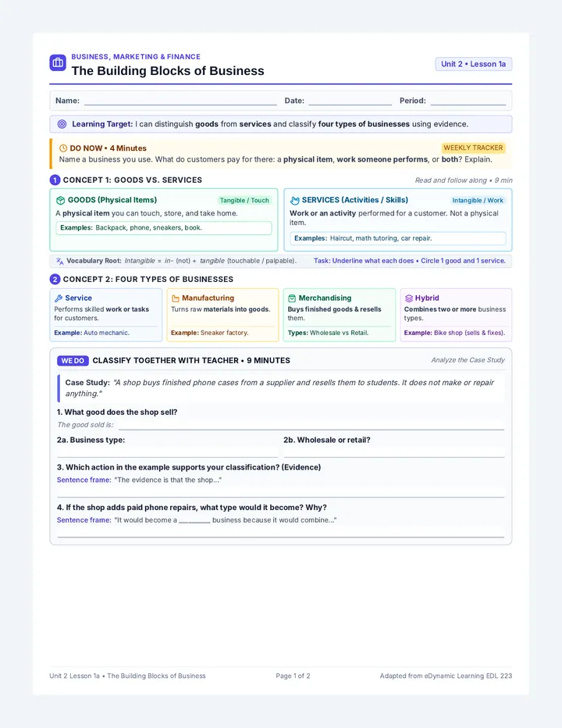Screen dimensions: 562x728
Task: Click the cube icon next to GOODS heading
Action: 60,200
